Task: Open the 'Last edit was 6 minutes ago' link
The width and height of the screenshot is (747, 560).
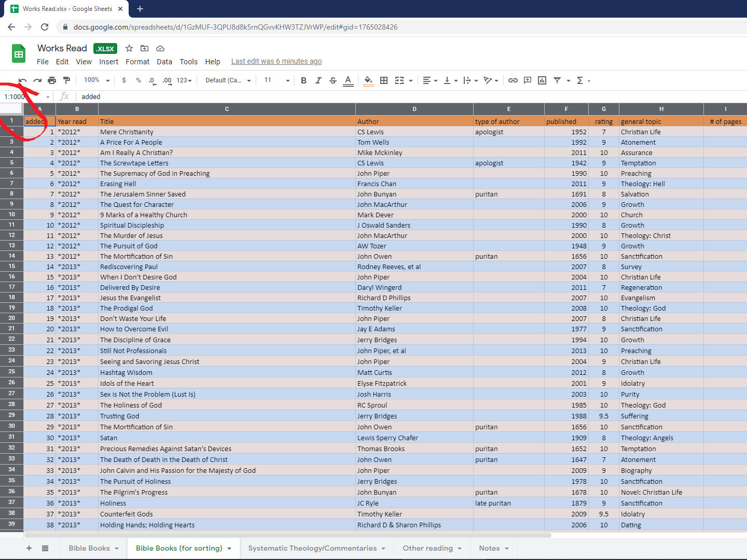Action: [276, 61]
